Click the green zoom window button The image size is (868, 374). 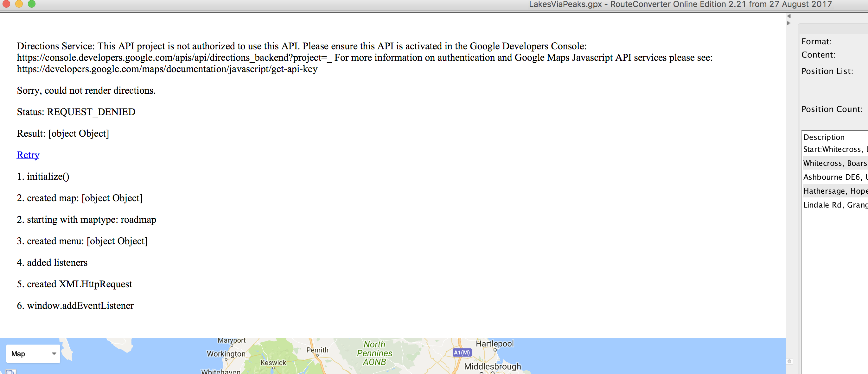[32, 4]
